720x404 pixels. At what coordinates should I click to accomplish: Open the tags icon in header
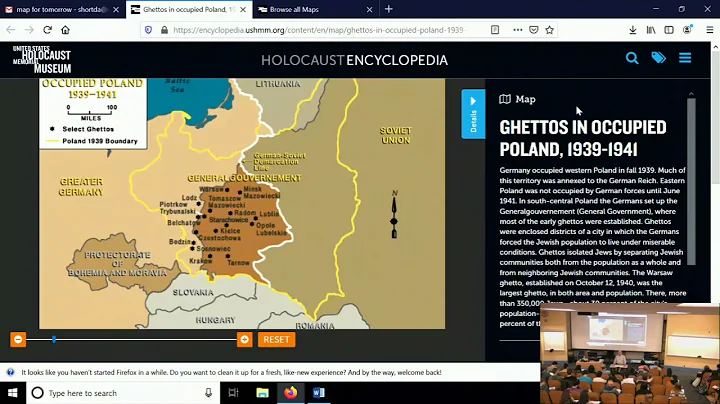point(658,58)
